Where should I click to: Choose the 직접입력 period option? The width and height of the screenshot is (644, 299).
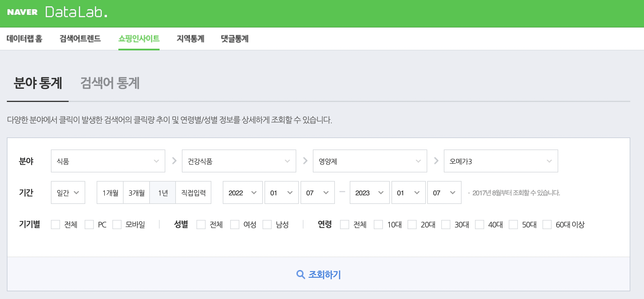click(193, 192)
